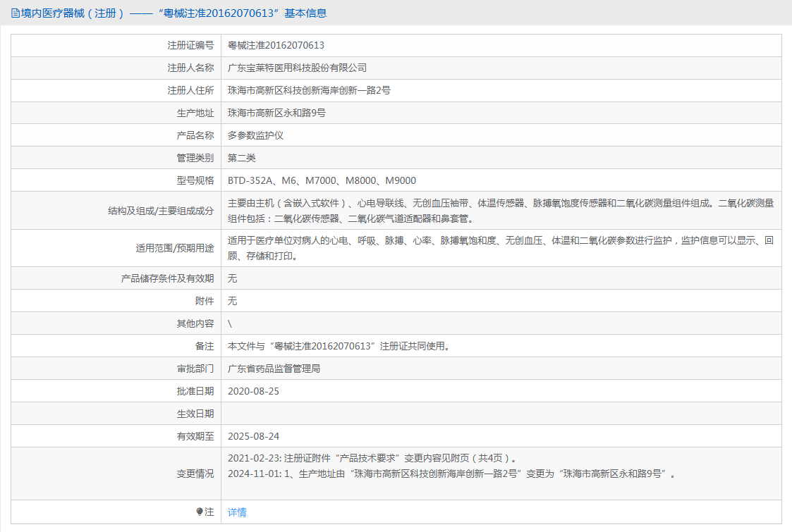Select product name 多参数监护仪
The image size is (792, 532).
tap(255, 135)
